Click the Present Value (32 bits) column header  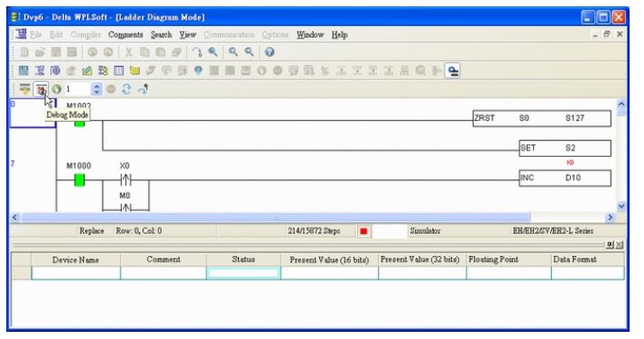pyautogui.click(x=422, y=260)
